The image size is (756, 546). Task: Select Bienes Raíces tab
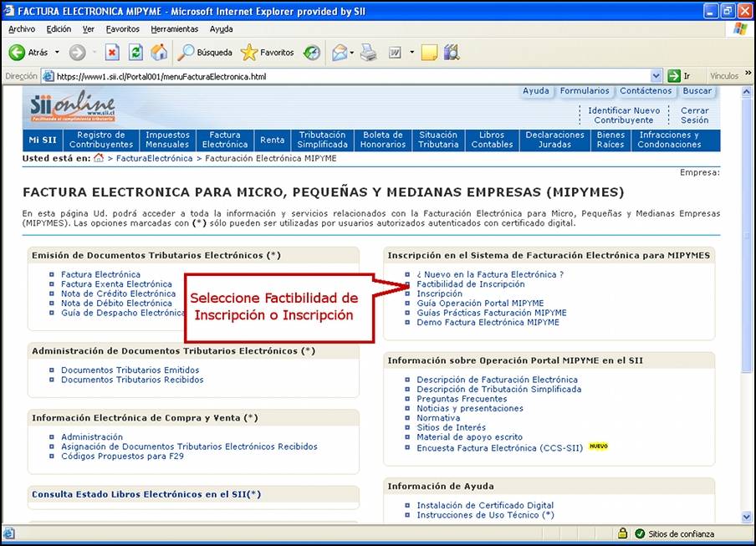[x=610, y=140]
